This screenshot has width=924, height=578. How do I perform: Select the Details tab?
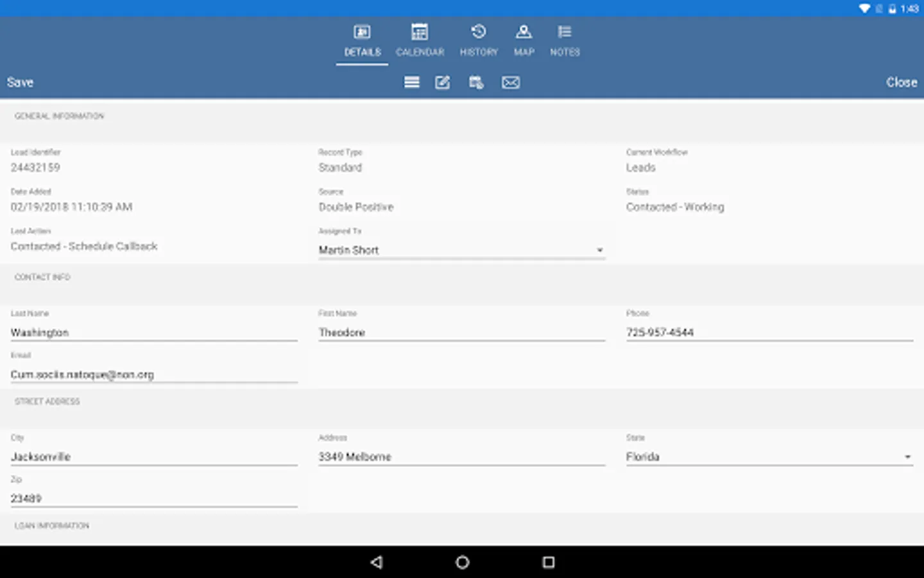point(362,40)
